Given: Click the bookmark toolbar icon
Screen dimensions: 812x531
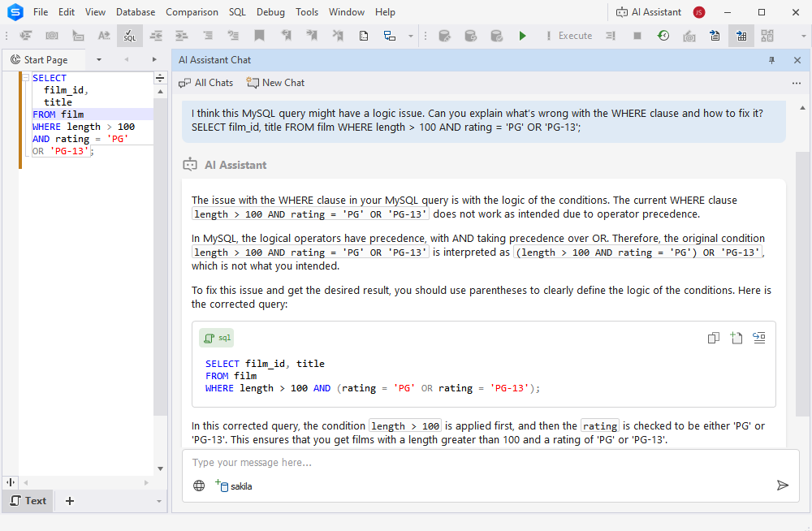Looking at the screenshot, I should [259, 36].
